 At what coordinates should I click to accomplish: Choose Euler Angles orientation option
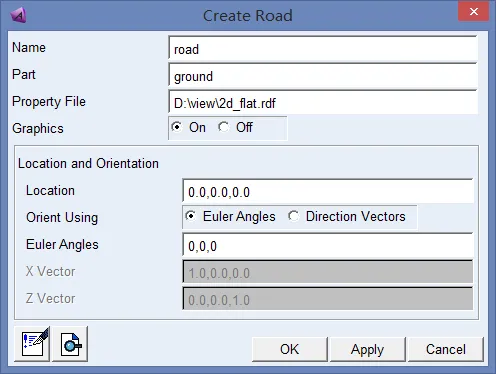[x=191, y=216]
